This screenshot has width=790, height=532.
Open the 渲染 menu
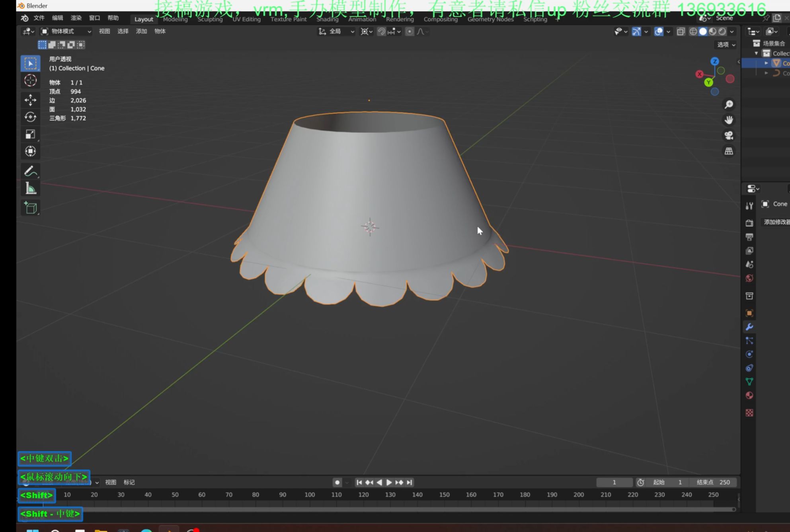click(x=76, y=18)
